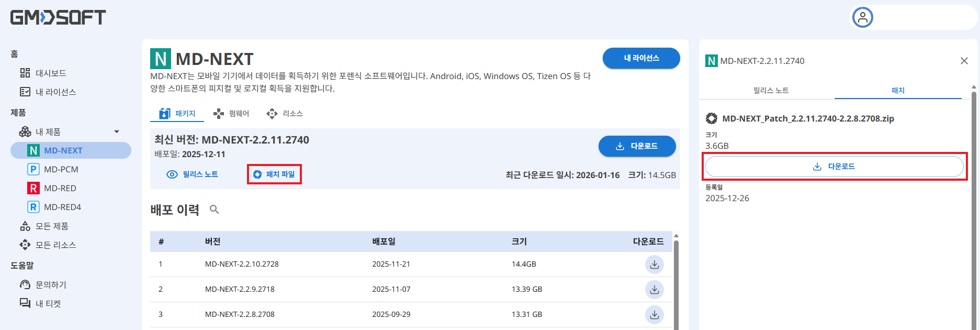Click search icon next to 배포 이력
This screenshot has height=330, width=980.
[x=214, y=210]
